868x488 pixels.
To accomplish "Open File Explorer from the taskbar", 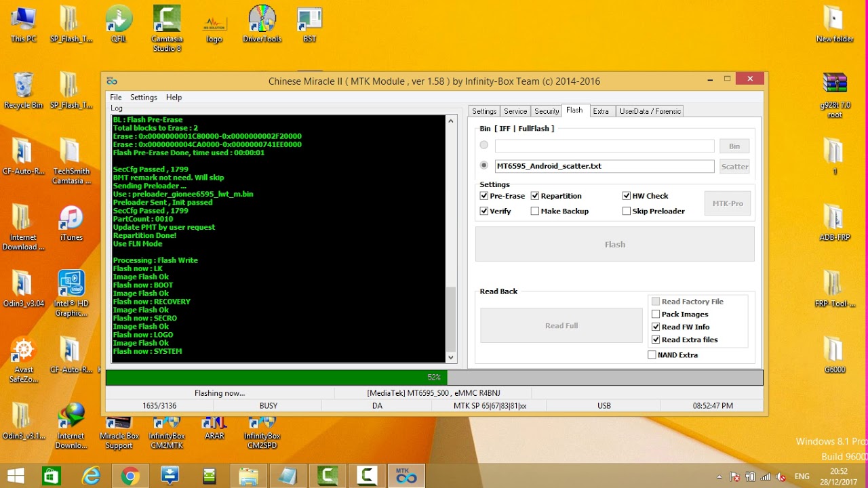I will [248, 476].
